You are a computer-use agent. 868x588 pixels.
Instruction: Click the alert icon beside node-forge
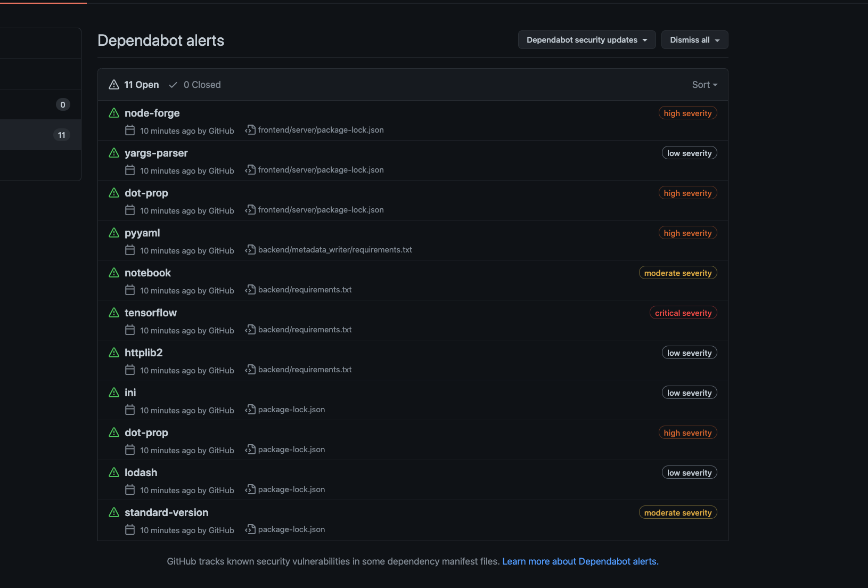[114, 113]
